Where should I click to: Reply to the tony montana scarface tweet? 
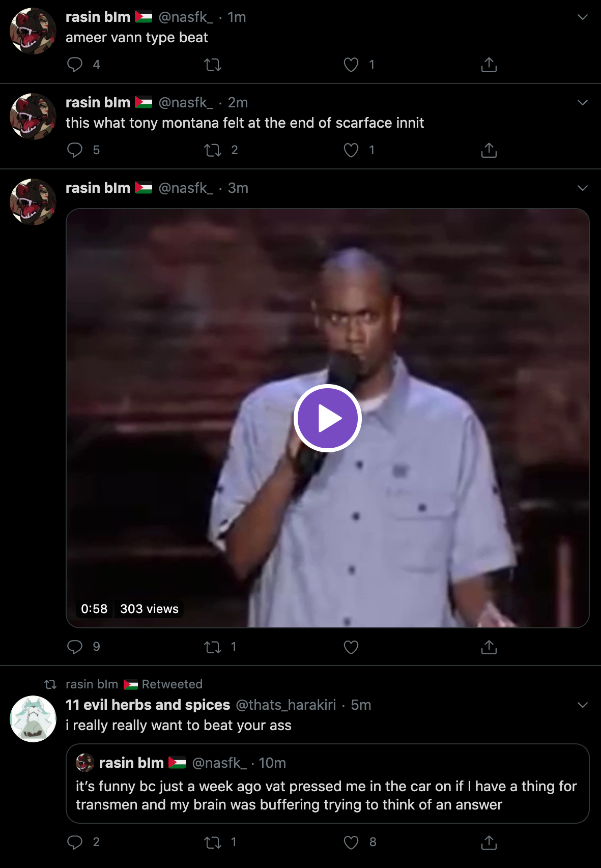point(75,150)
